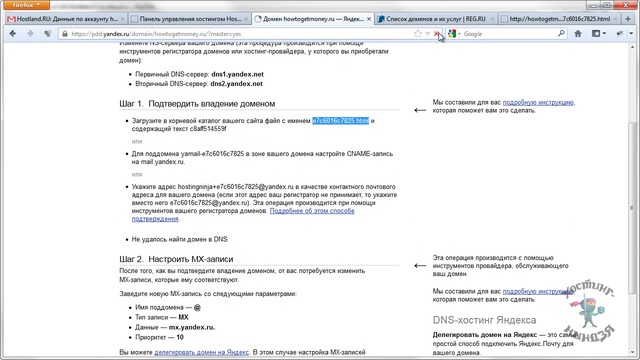Click the scrollbar down arrow
This screenshot has height=360, width=640.
point(632,353)
